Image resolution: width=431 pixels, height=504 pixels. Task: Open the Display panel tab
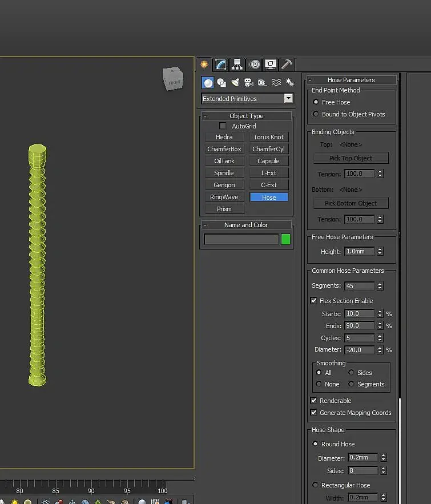[271, 64]
